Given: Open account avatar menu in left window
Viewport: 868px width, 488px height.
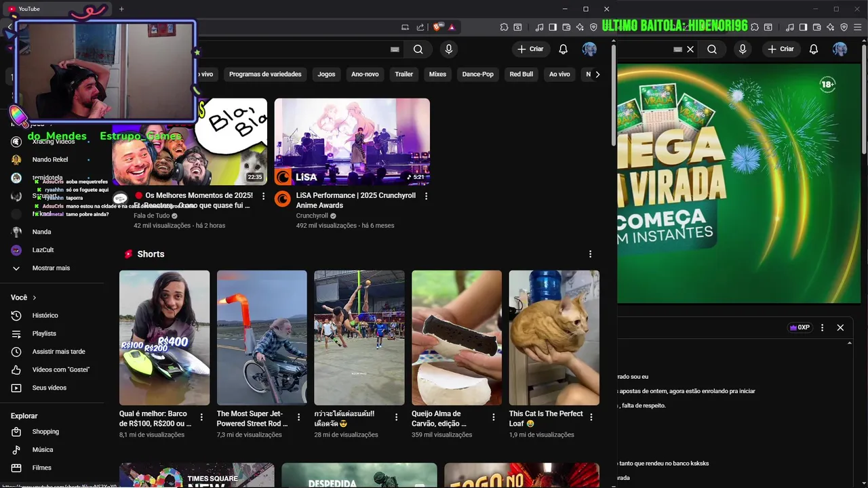Looking at the screenshot, I should coord(589,49).
